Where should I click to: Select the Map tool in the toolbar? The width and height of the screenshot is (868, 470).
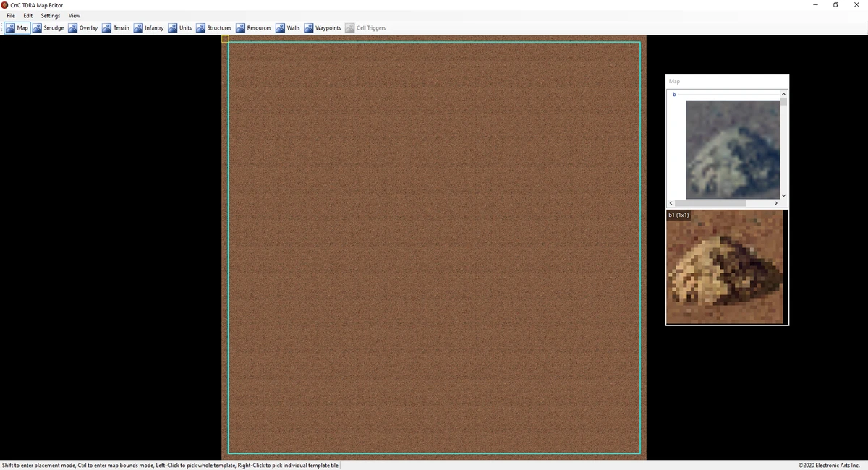[16, 27]
